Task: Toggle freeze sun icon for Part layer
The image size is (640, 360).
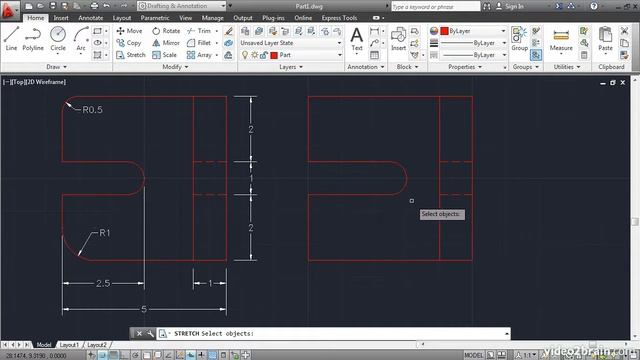Action: (x=254, y=55)
